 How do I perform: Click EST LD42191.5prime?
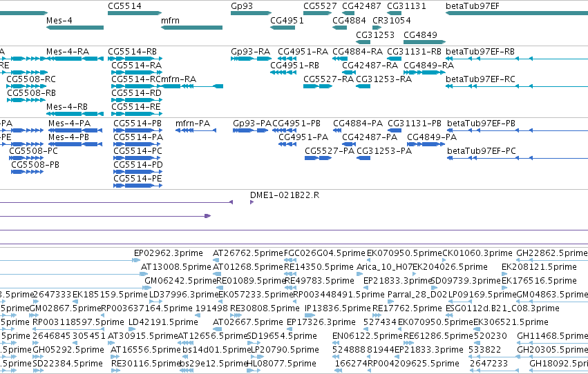(163, 322)
